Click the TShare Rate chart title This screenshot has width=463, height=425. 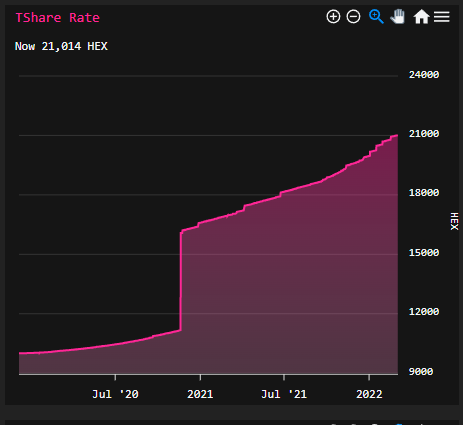(x=58, y=18)
